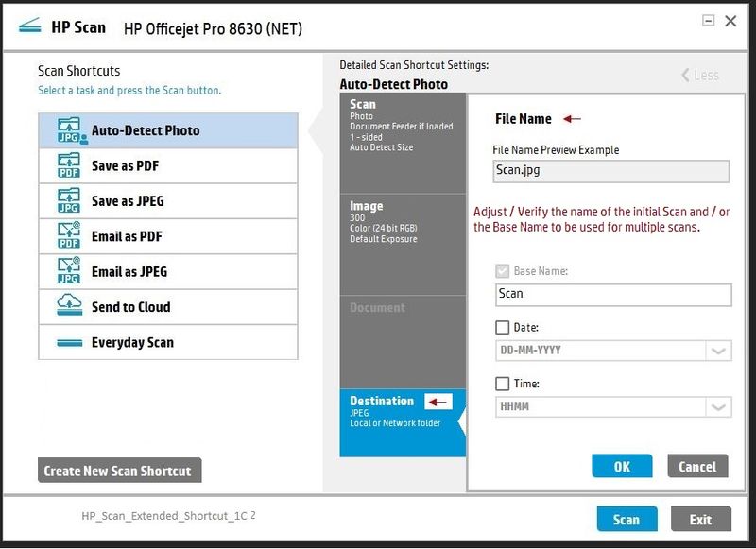Click Create New Scan Shortcut

tap(120, 470)
